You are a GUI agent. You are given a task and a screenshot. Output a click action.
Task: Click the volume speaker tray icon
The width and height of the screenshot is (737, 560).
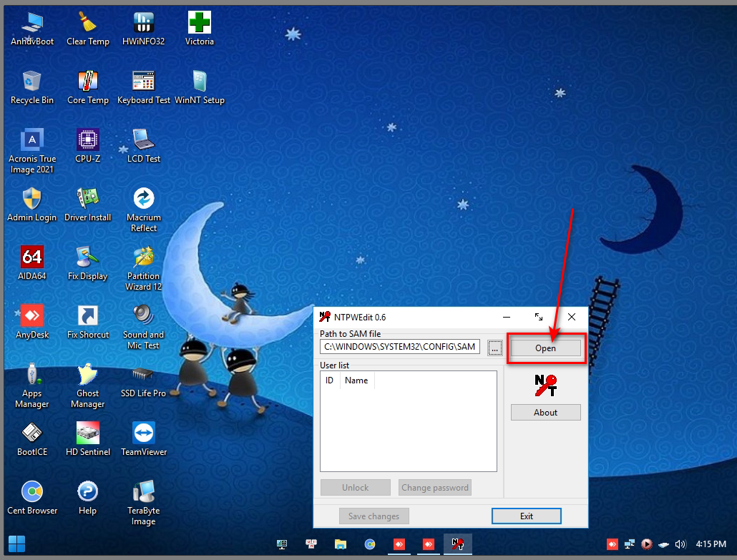point(680,544)
